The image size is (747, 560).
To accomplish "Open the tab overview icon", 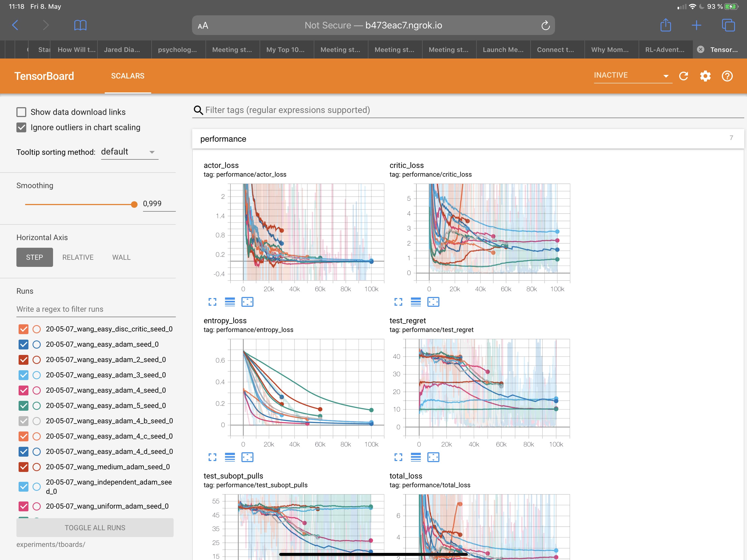I will point(728,25).
